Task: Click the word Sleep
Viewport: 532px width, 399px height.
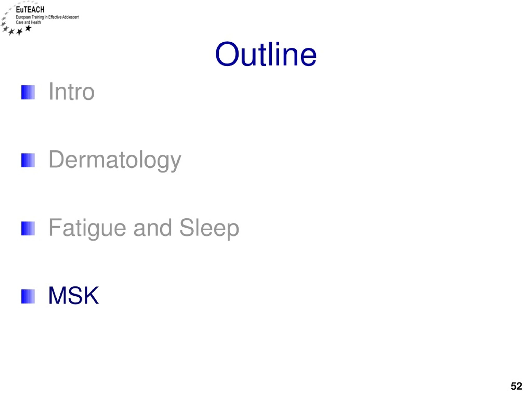Action: point(209,228)
